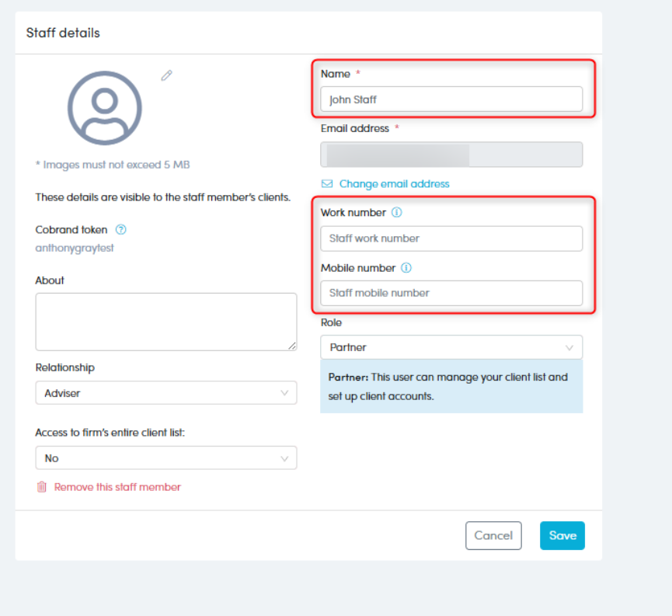Open the Relationship dropdown showing Adviser
Screen dimensions: 672x616
coord(165,393)
